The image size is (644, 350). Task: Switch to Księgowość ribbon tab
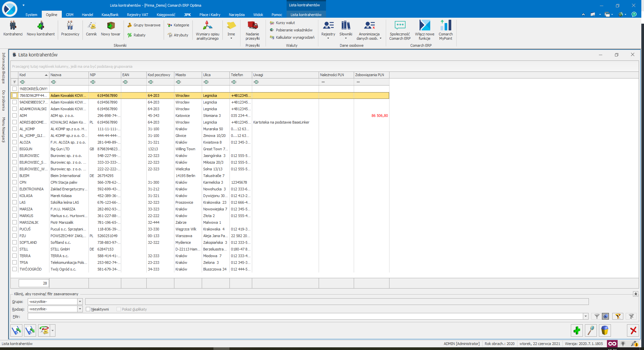166,15
